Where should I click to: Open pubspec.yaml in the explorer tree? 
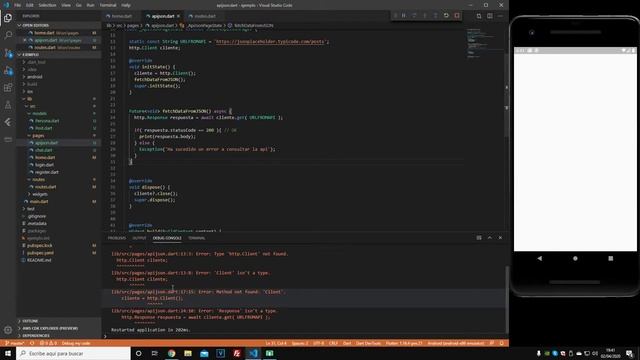coord(40,253)
